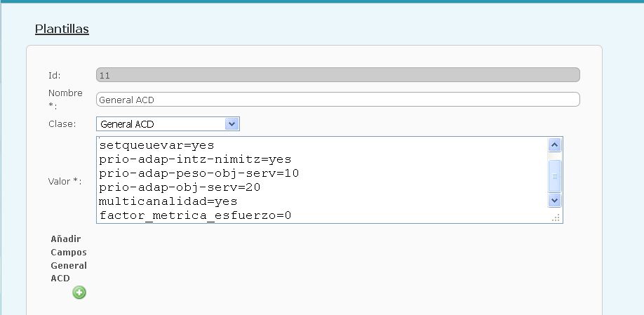The image size is (644, 315).
Task: Click the Clase field label
Action: 62,124
